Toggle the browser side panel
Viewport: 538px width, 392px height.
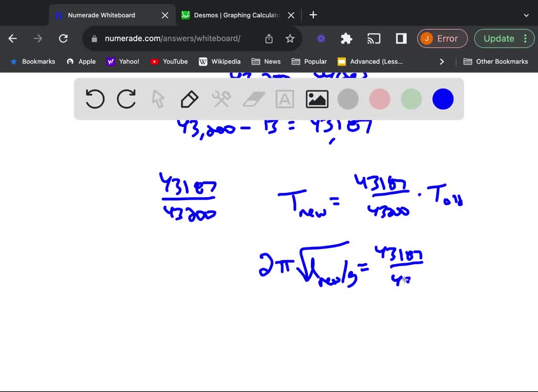pyautogui.click(x=401, y=38)
